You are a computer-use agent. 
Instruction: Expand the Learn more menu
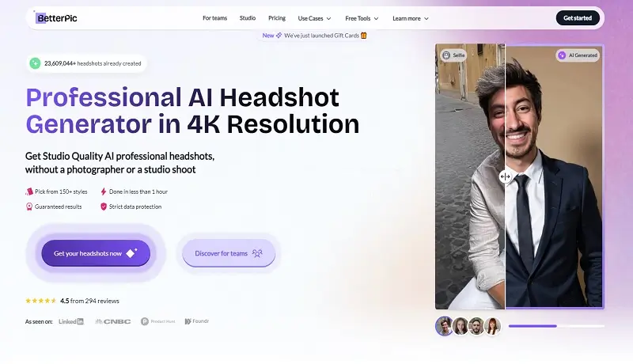pos(411,17)
